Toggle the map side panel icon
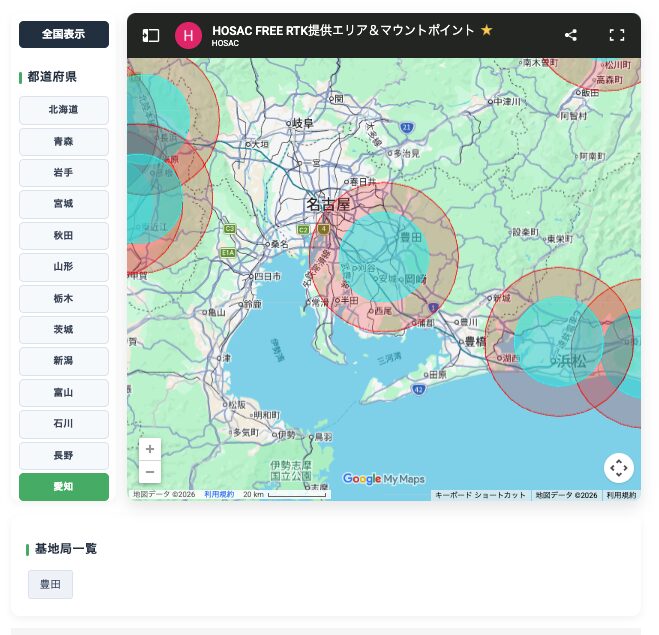Image resolution: width=659 pixels, height=635 pixels. coord(151,35)
